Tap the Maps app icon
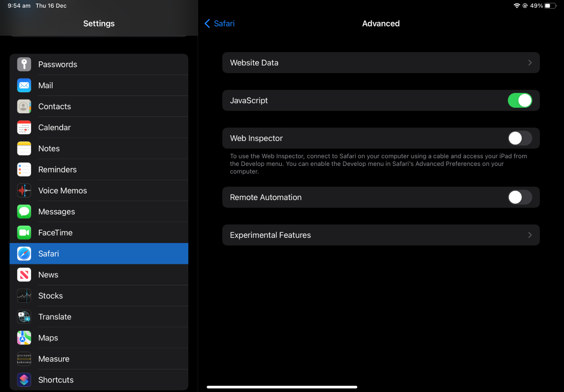 click(x=24, y=338)
